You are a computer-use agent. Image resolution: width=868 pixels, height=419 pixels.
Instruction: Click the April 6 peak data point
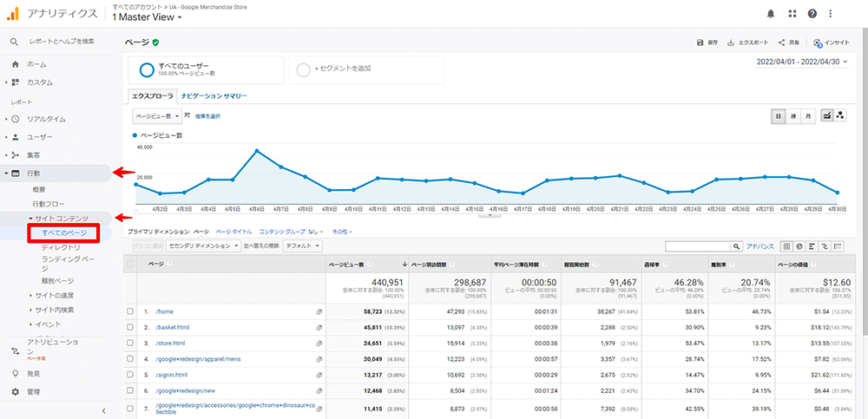257,151
